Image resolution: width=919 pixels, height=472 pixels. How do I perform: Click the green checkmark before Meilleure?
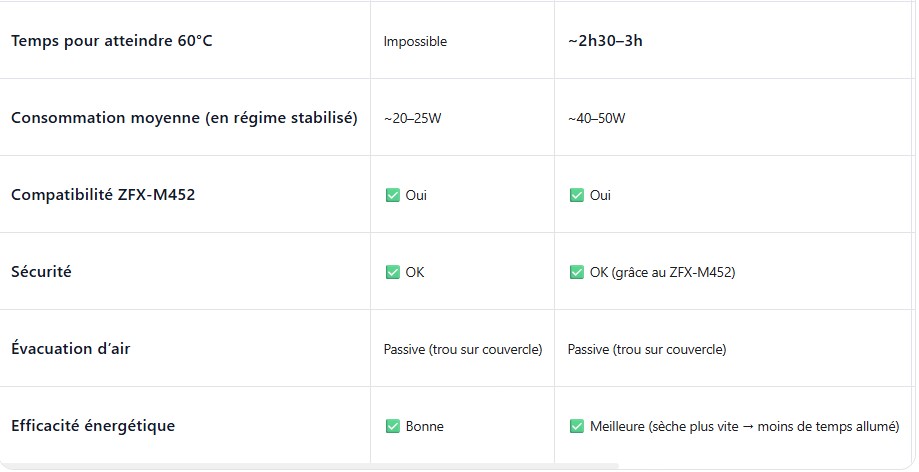576,426
